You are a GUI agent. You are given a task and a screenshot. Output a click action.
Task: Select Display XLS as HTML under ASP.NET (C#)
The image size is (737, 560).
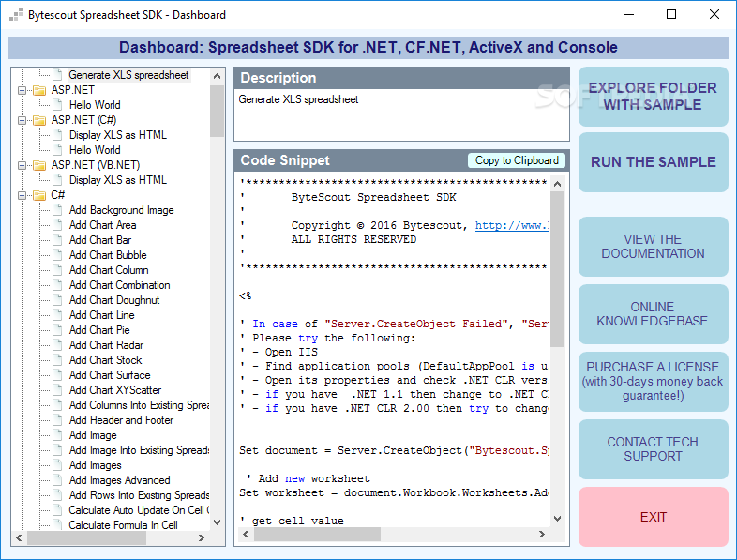[x=117, y=135]
